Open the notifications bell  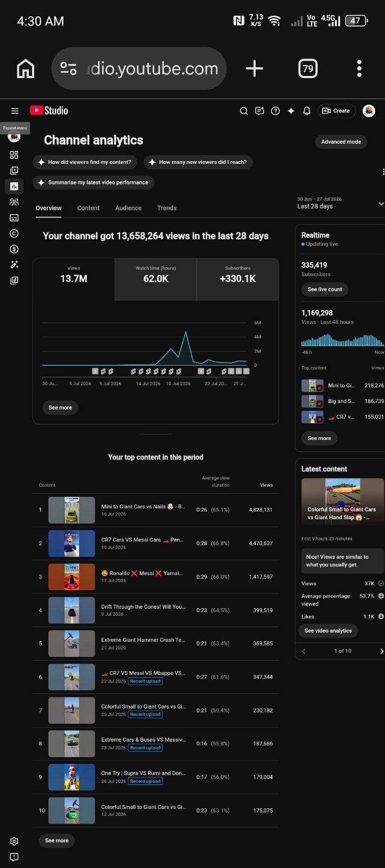(307, 111)
